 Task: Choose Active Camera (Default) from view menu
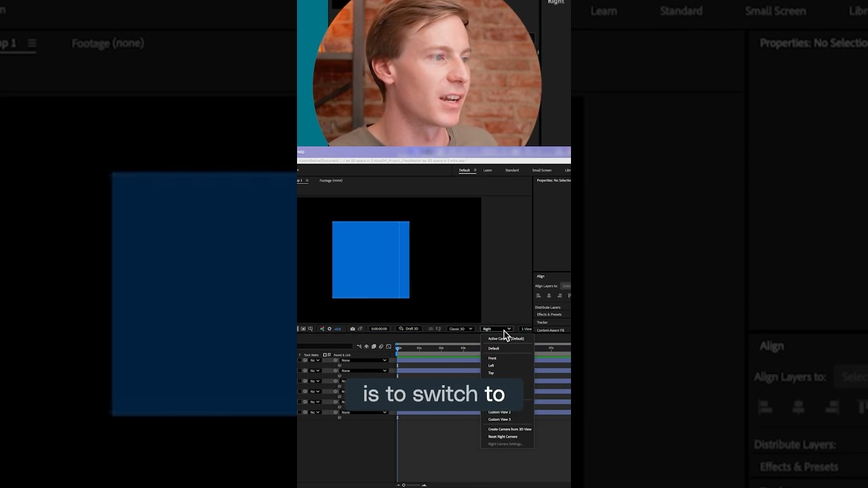click(507, 338)
